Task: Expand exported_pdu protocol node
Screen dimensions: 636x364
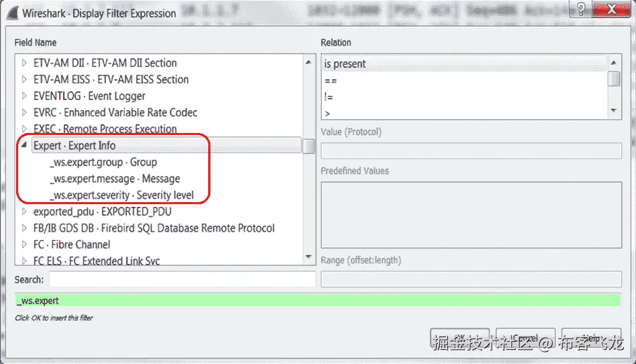Action: point(24,212)
